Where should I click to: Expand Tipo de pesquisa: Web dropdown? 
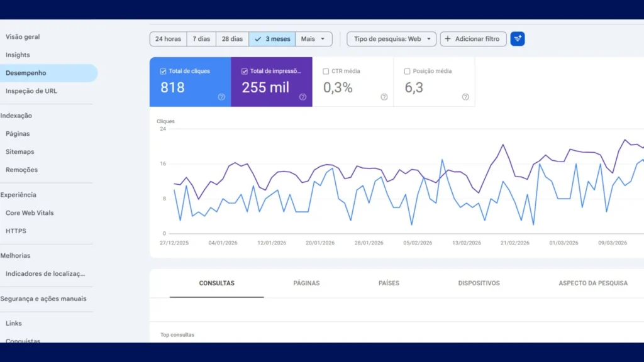pyautogui.click(x=391, y=39)
